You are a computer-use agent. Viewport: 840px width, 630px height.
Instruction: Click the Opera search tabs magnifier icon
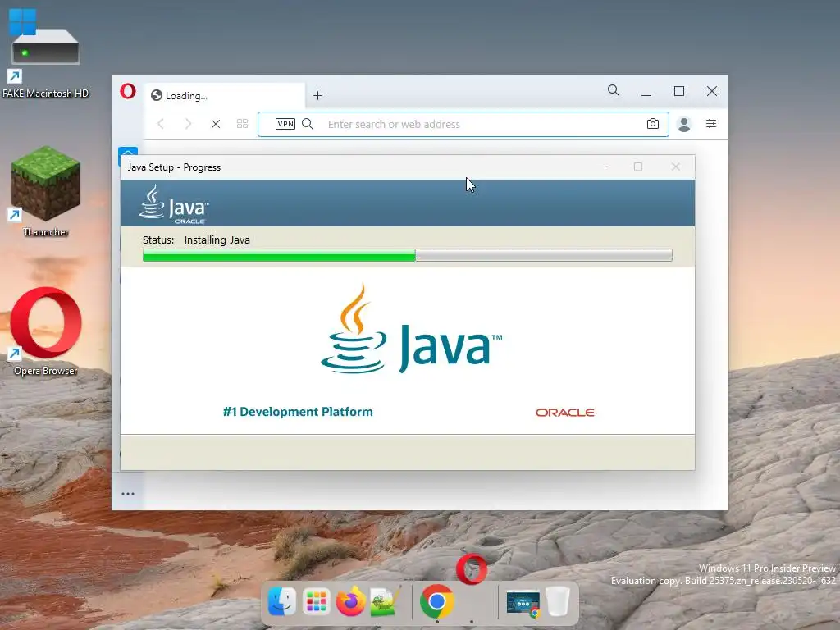614,90
